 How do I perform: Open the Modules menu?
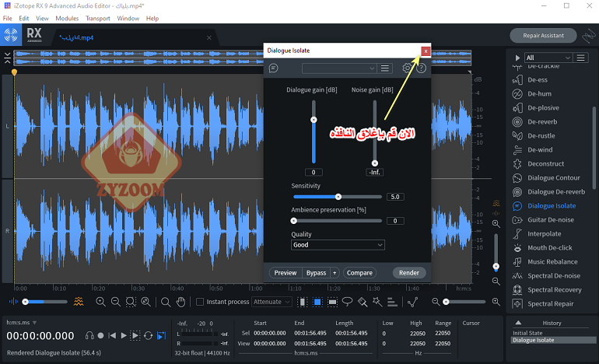click(x=67, y=18)
